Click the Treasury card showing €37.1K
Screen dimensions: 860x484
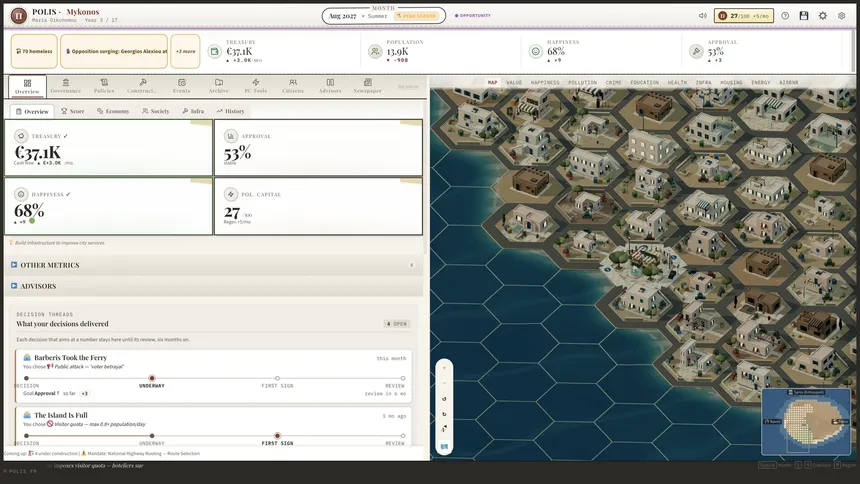[109, 148]
